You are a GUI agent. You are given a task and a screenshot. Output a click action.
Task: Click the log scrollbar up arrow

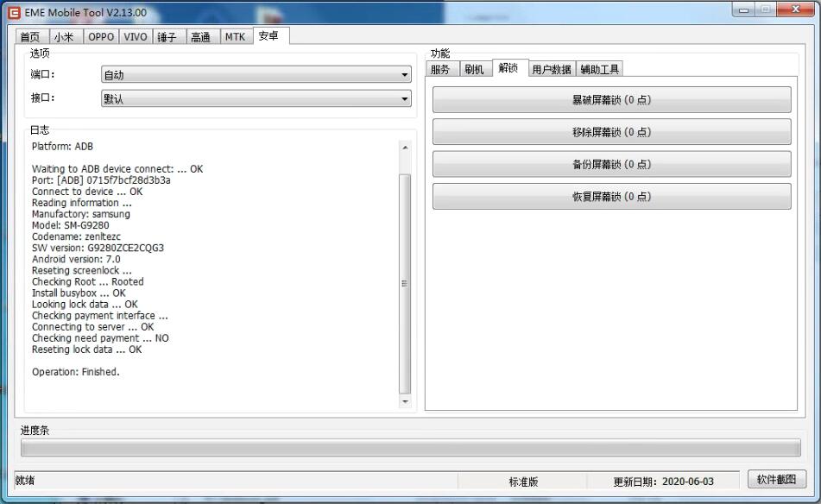click(x=405, y=148)
